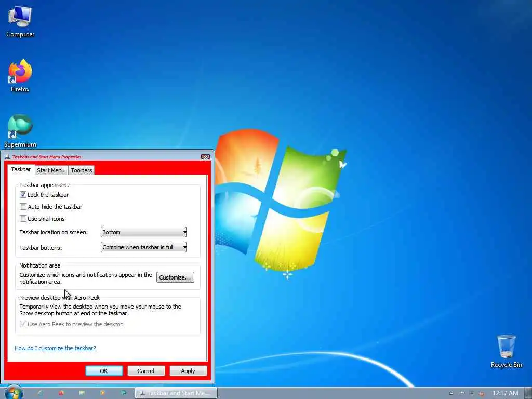
Task: Click the Show desktop button at taskbar end
Action: click(528, 393)
